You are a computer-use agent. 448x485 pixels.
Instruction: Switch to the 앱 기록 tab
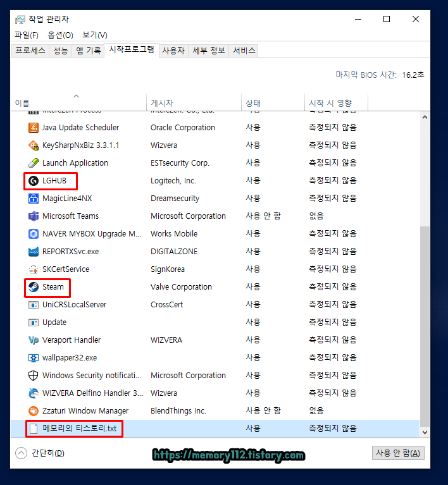pyautogui.click(x=89, y=51)
